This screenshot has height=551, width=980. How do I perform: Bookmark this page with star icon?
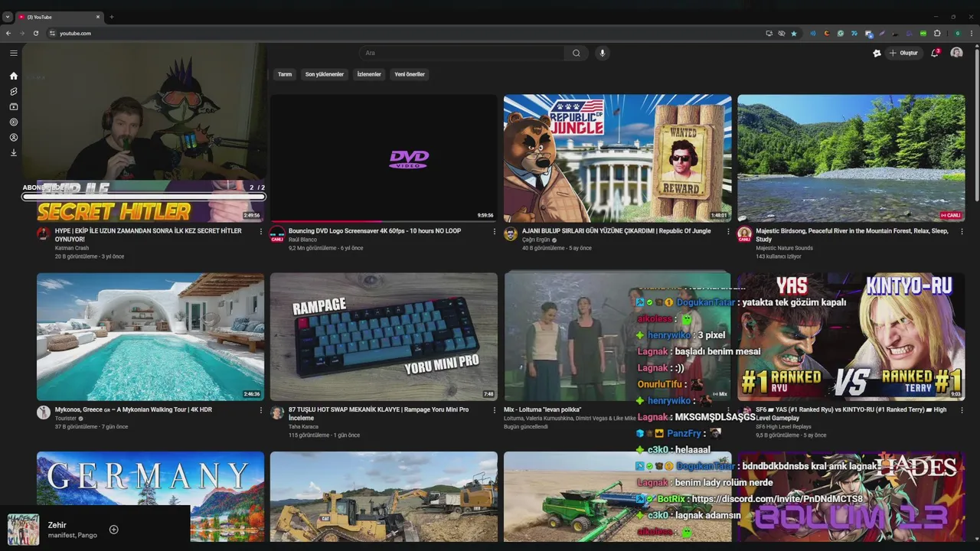(794, 33)
